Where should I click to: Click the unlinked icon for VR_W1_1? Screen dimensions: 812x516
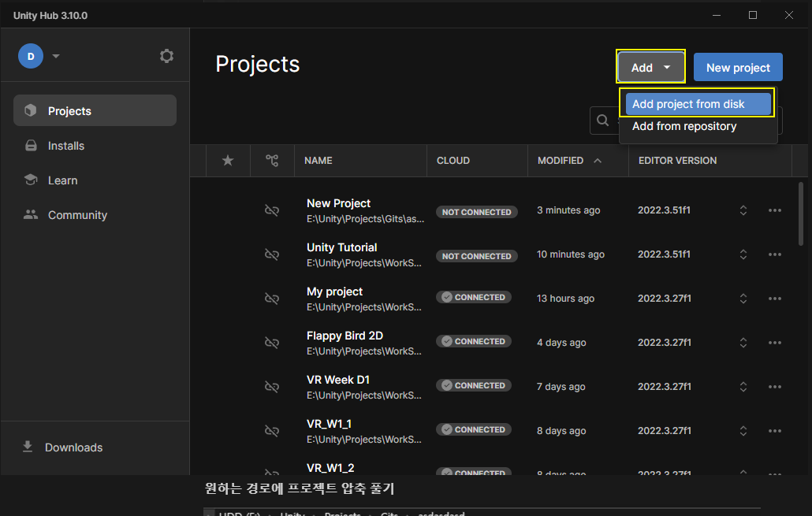coord(272,431)
